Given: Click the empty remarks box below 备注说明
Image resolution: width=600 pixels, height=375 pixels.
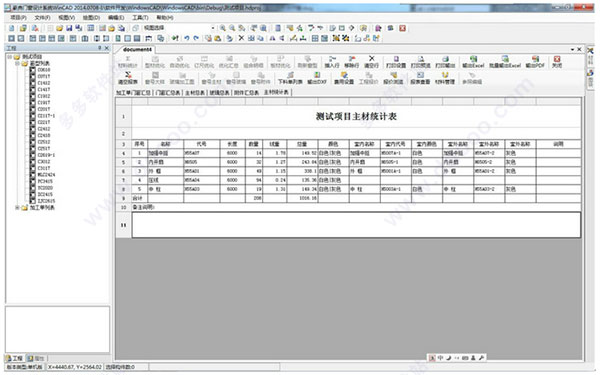Looking at the screenshot, I should [x=356, y=225].
